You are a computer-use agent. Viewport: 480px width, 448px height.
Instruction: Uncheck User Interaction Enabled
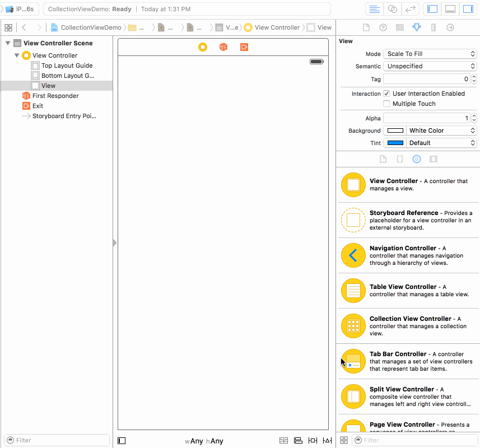pos(386,94)
